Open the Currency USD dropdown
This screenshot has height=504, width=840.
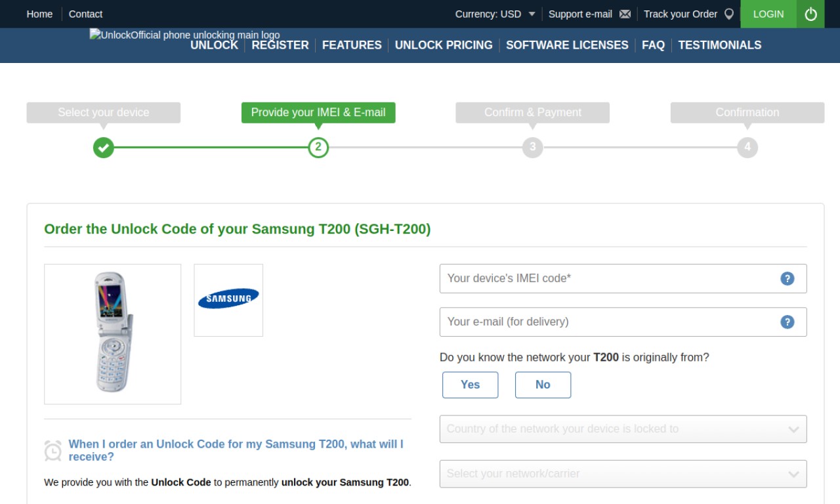coord(495,14)
